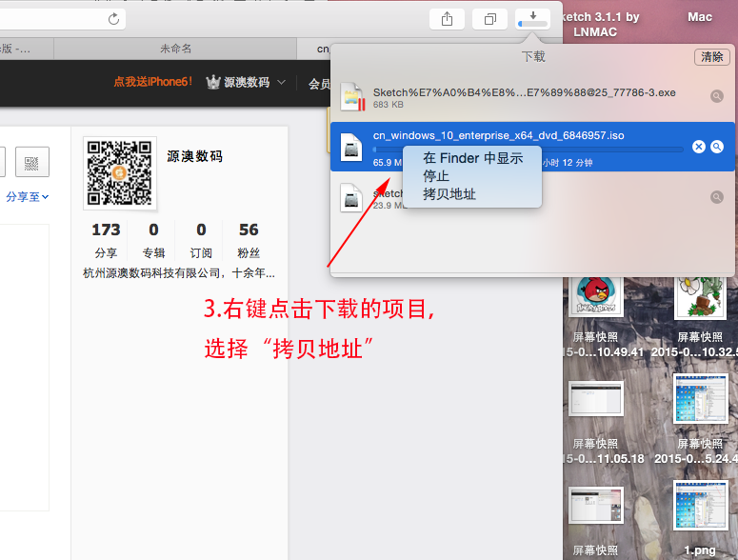Select the Angry Birds desktop icon
Viewport: 738px width, 560px height.
tap(596, 296)
